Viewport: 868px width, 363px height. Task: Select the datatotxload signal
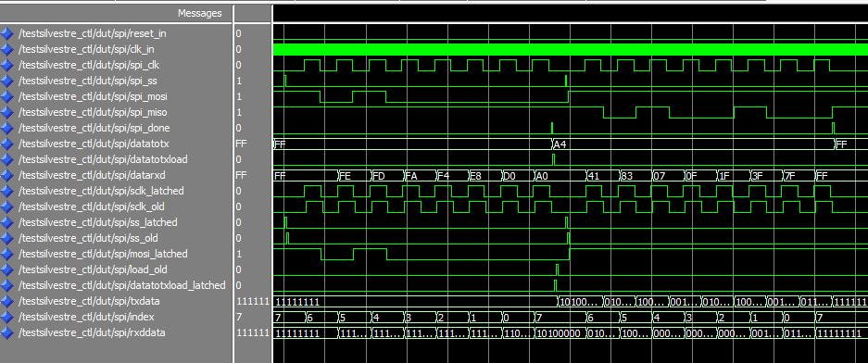pos(103,159)
